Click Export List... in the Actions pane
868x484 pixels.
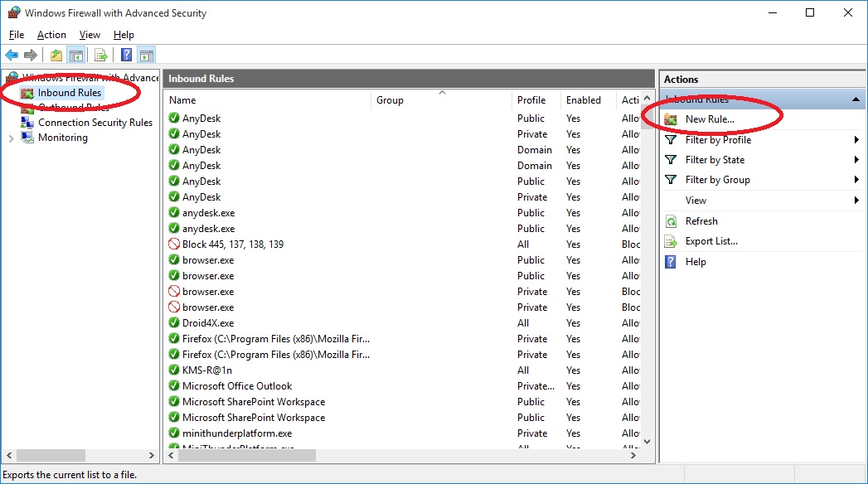pos(711,241)
